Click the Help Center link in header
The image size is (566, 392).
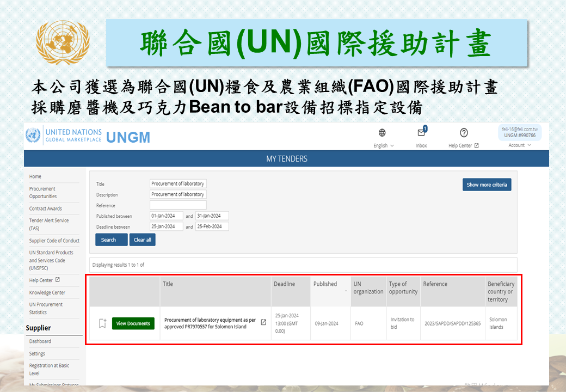tap(464, 145)
